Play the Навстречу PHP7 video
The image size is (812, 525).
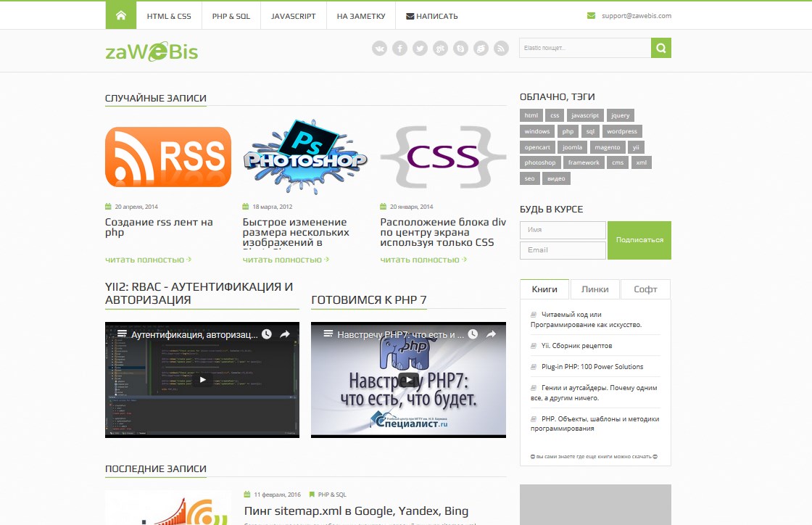[409, 379]
